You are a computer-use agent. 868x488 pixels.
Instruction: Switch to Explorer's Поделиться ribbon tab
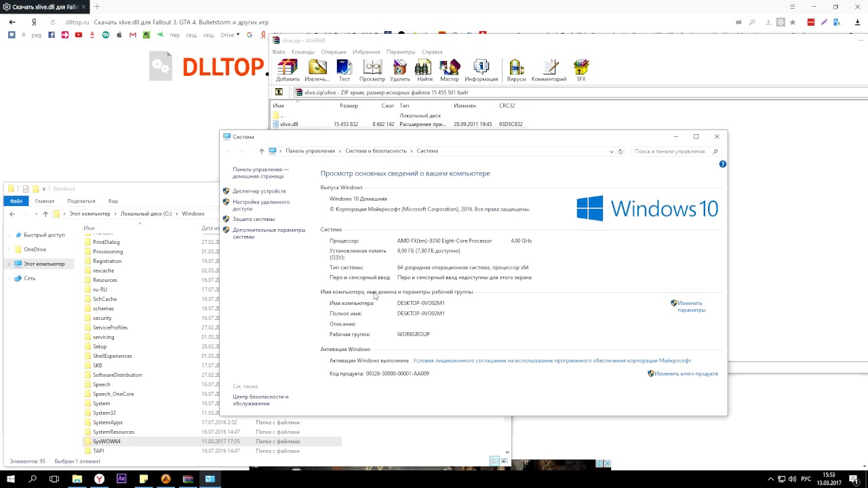81,201
